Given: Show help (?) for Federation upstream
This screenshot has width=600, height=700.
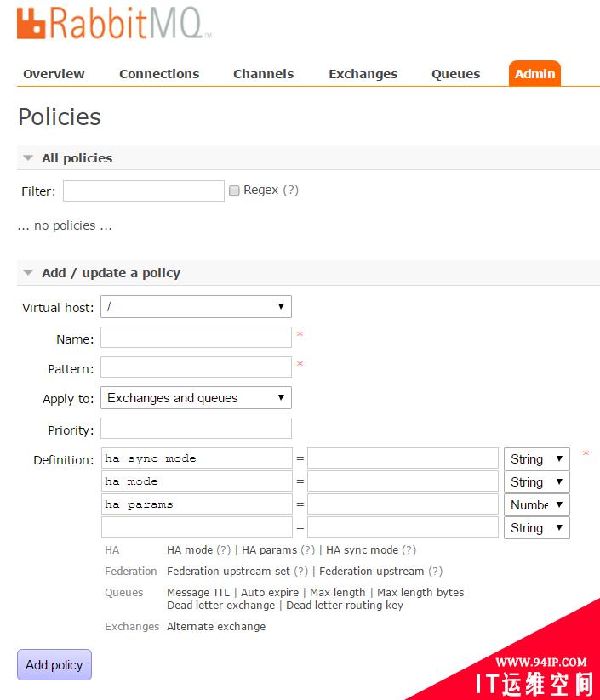Looking at the screenshot, I should click(435, 572).
